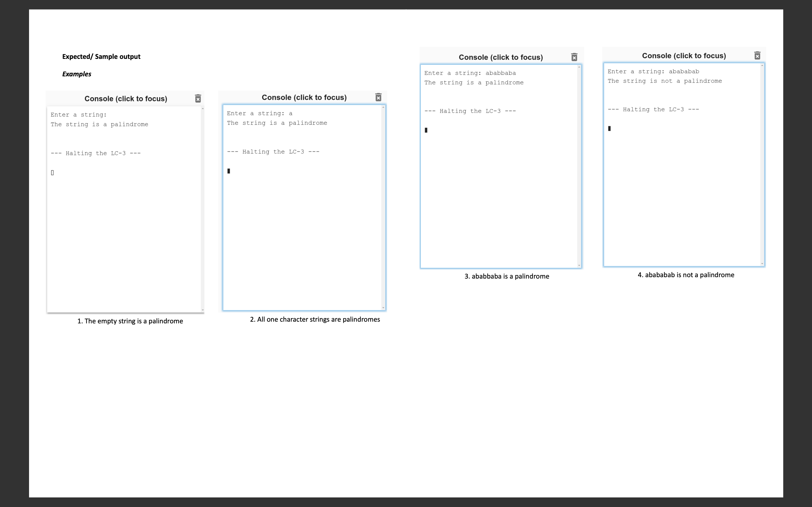Image resolution: width=812 pixels, height=507 pixels.
Task: Clear the abababab console via trash icon
Action: pos(757,56)
